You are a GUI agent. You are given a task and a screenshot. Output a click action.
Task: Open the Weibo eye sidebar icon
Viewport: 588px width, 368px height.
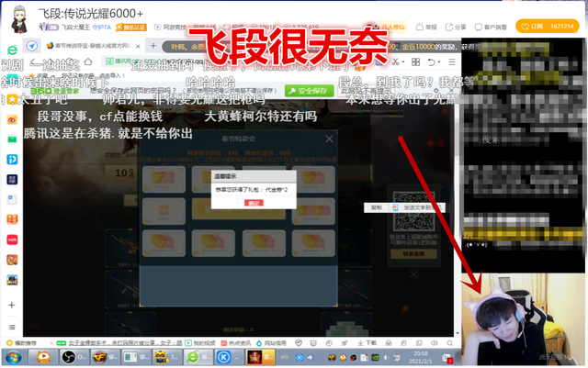coord(12,120)
